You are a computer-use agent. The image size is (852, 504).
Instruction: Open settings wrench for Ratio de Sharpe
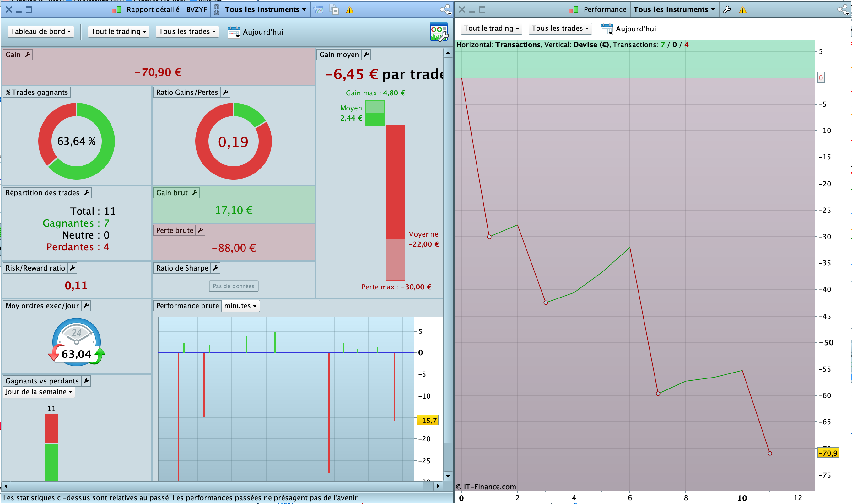(215, 268)
